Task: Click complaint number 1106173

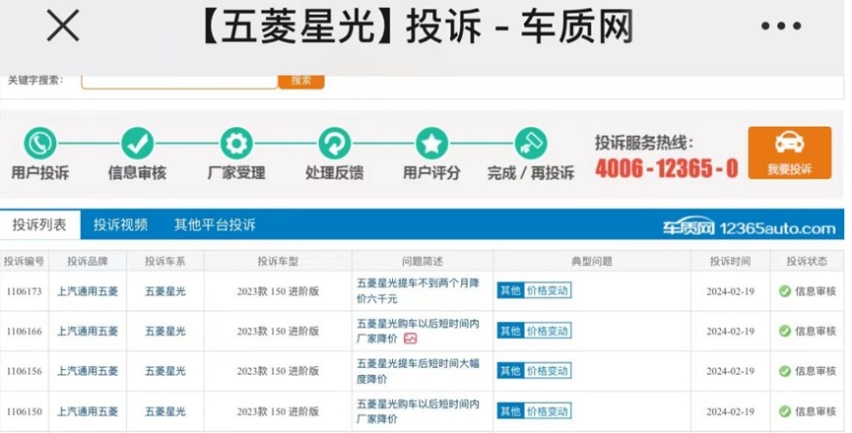Action: pos(24,291)
